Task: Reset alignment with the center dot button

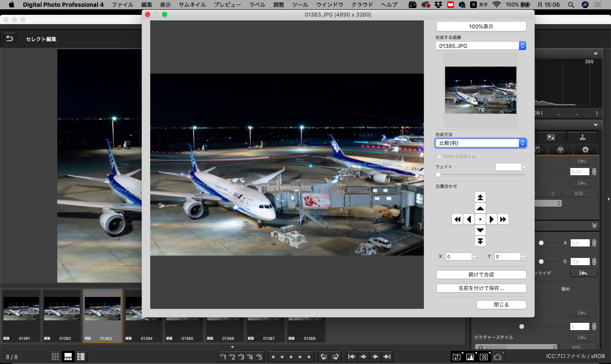Action: point(480,219)
